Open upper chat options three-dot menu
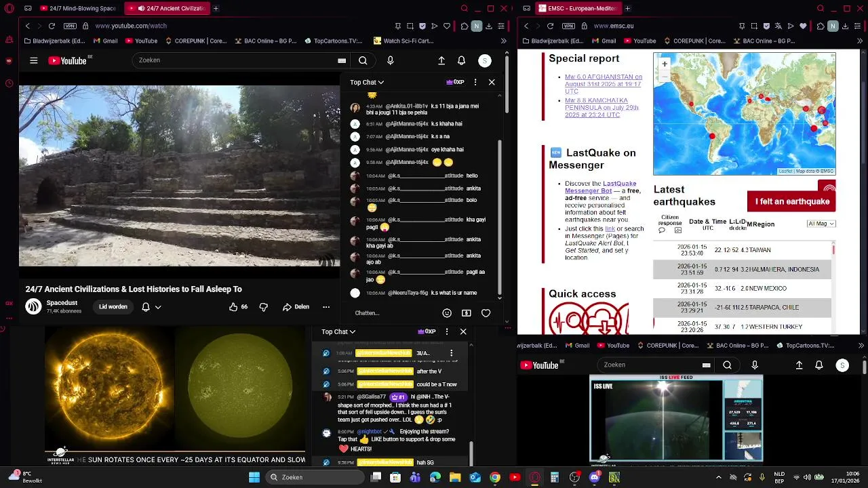The height and width of the screenshot is (488, 868). [x=475, y=82]
